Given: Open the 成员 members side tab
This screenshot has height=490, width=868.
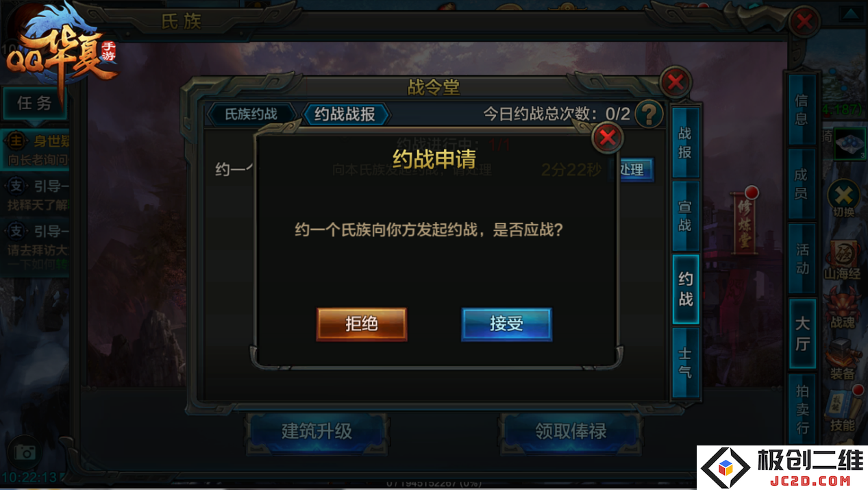Looking at the screenshot, I should 801,184.
